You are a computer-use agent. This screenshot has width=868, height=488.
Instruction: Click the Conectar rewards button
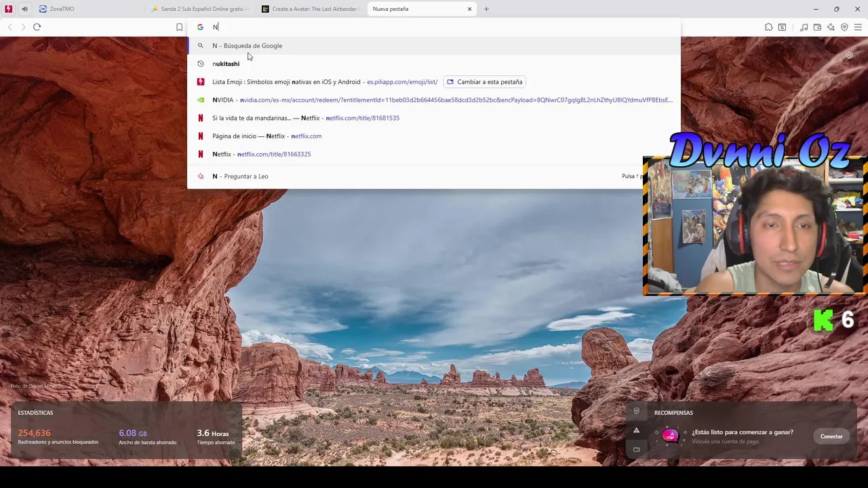831,436
